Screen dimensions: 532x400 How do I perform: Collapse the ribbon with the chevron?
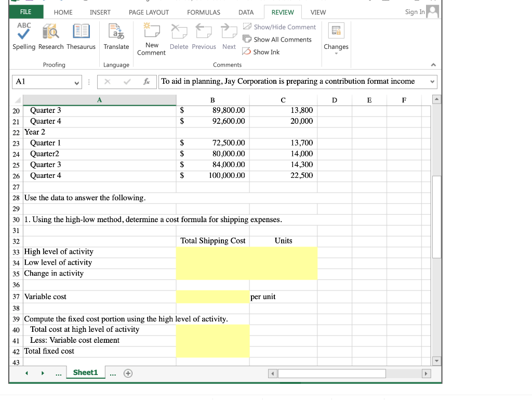[433, 65]
